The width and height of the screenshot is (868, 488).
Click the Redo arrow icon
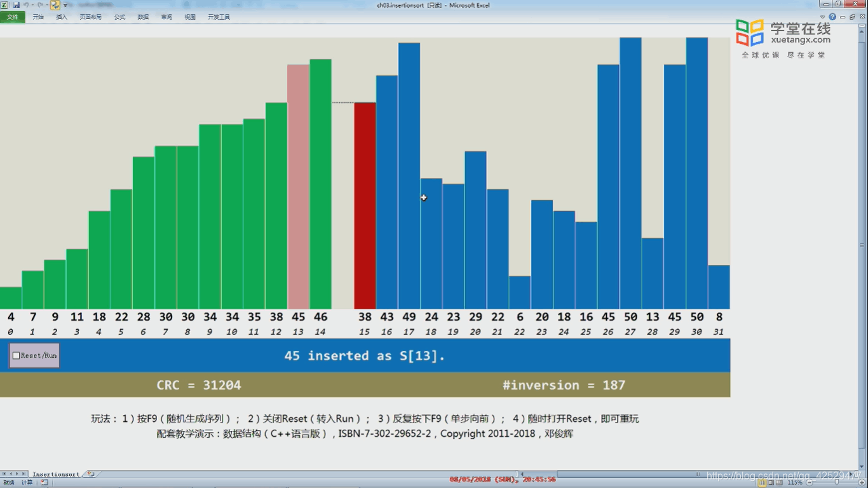point(39,4)
